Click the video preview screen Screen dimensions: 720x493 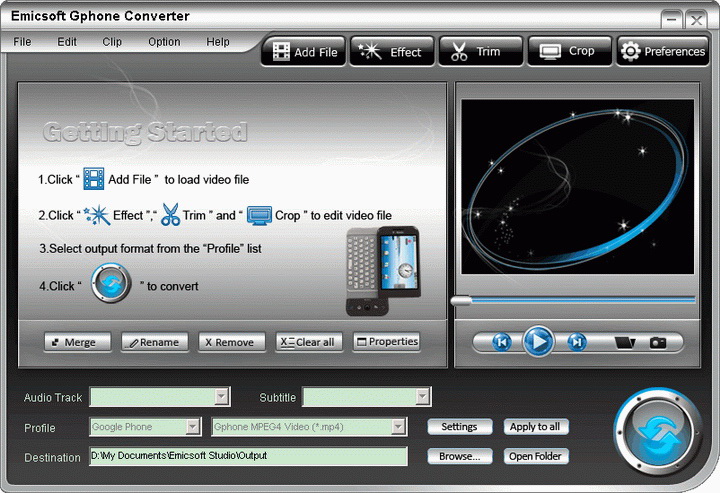coord(577,186)
